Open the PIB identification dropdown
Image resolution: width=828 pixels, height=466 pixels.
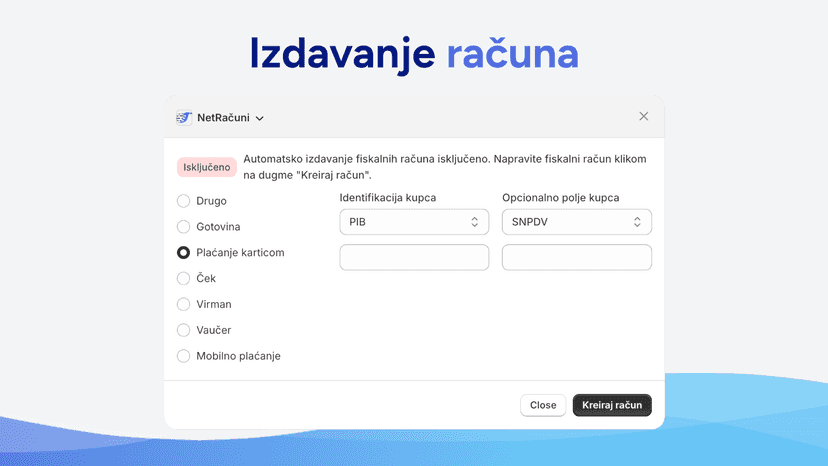click(414, 222)
